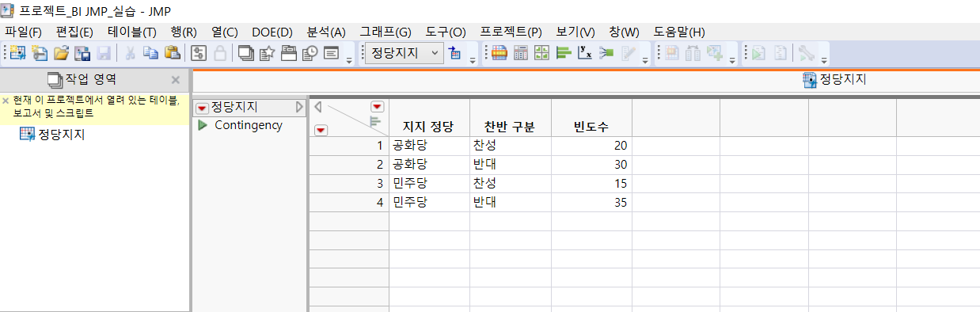Viewport: 980px width, 312px height.
Task: Copy selection using the copy icon
Action: point(150,53)
